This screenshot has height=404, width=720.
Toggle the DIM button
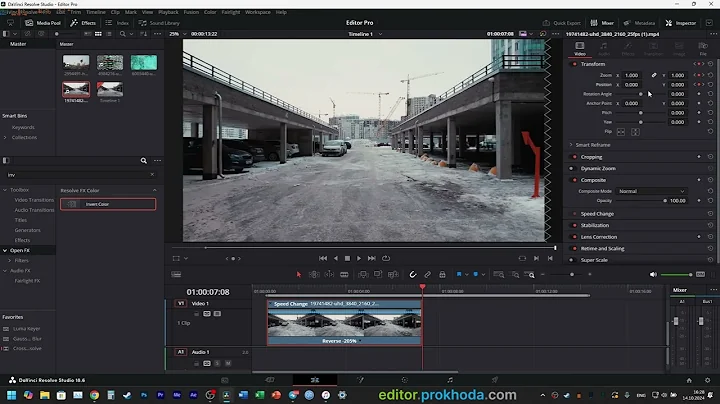pos(700,275)
